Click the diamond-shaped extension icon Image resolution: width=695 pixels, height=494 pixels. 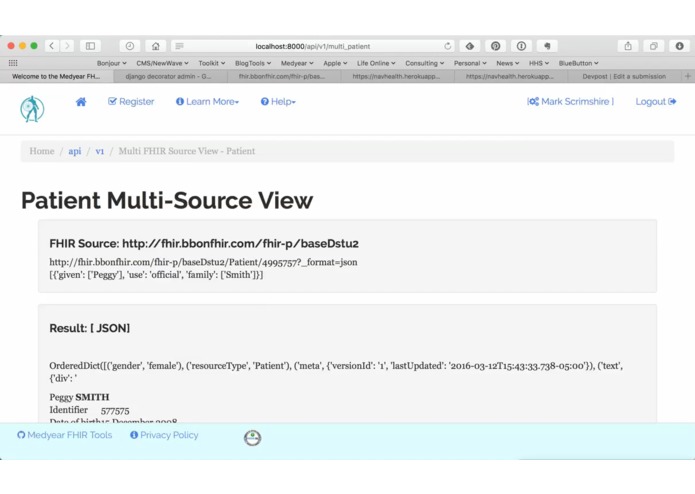coord(470,46)
